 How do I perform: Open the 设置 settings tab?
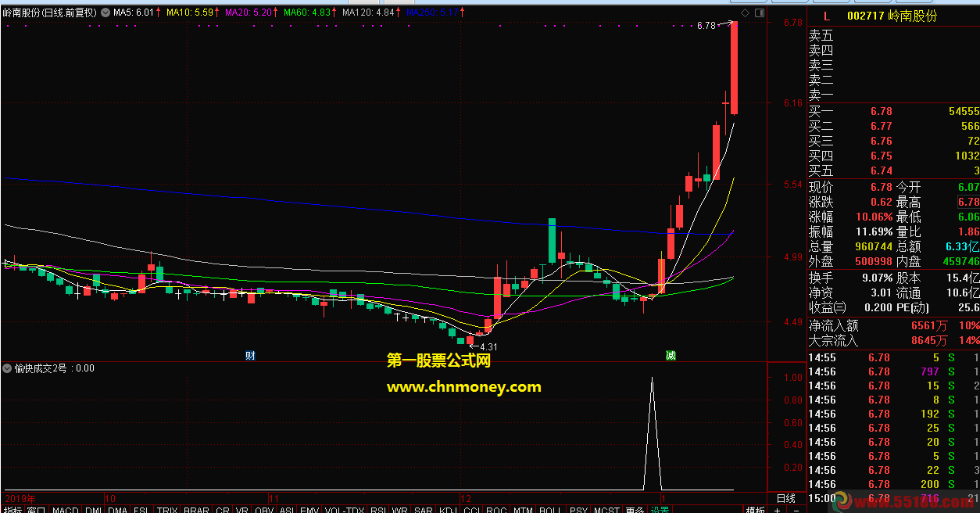pyautogui.click(x=660, y=510)
